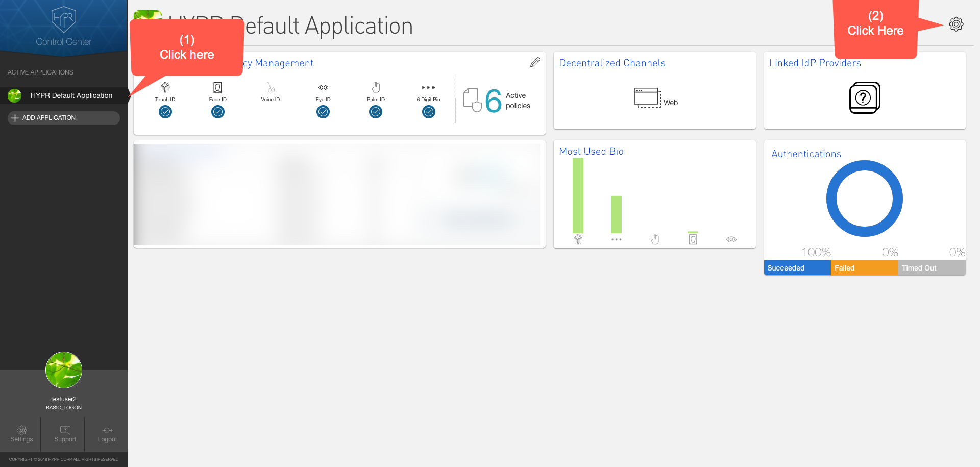Select HYPR Default Application in sidebar
The width and height of the screenshot is (980, 467).
pyautogui.click(x=64, y=95)
